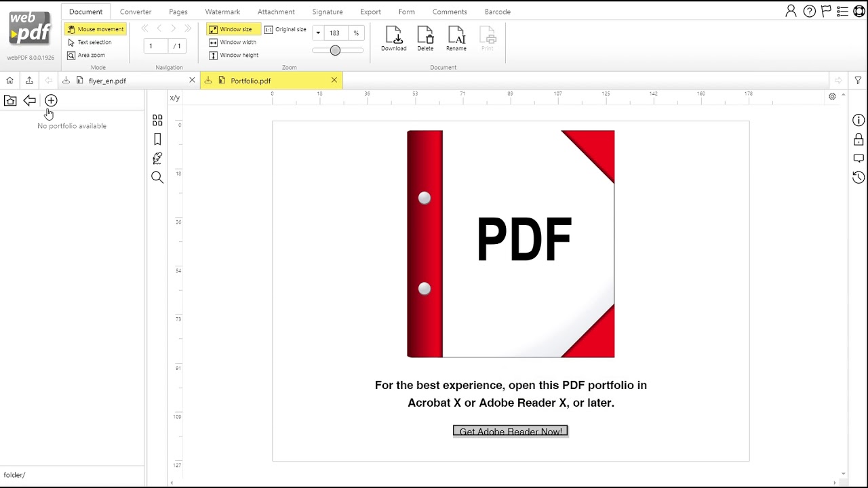
Task: Open the Document ribbon tab
Action: pyautogui.click(x=85, y=12)
